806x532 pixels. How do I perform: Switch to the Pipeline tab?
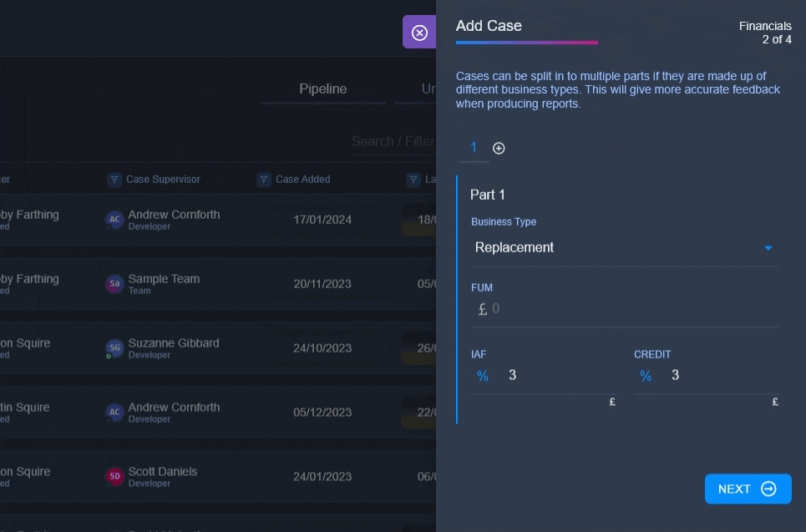pyautogui.click(x=322, y=89)
